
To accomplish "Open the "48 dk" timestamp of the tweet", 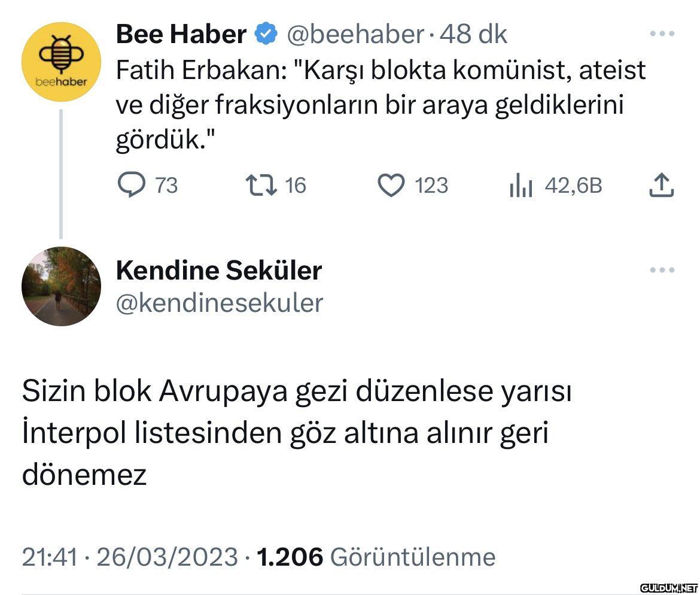I will point(473,35).
